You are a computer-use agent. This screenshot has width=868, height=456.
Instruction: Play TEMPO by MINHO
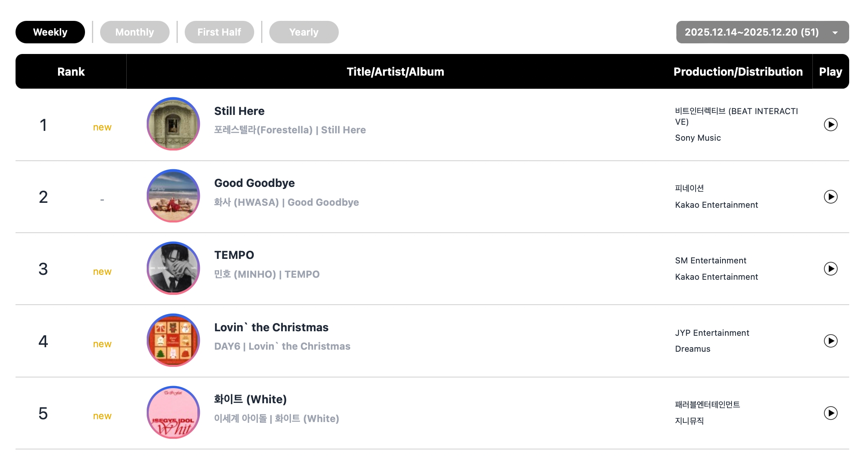830,269
